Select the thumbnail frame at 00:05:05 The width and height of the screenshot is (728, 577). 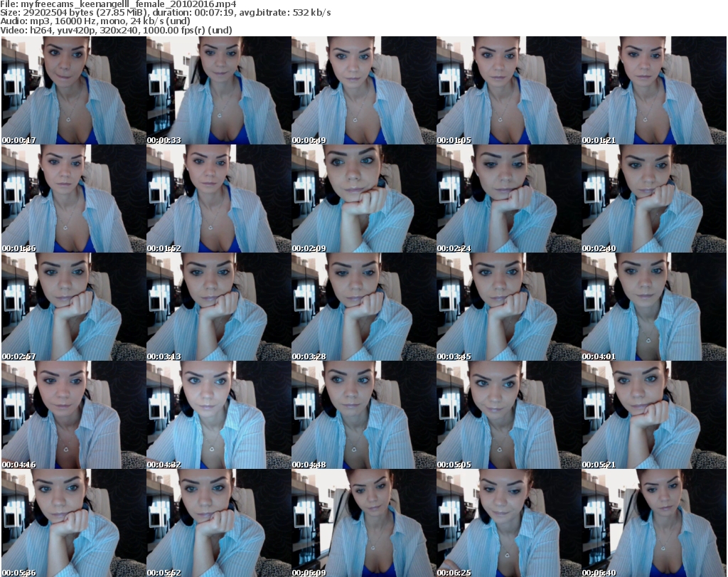[509, 415]
